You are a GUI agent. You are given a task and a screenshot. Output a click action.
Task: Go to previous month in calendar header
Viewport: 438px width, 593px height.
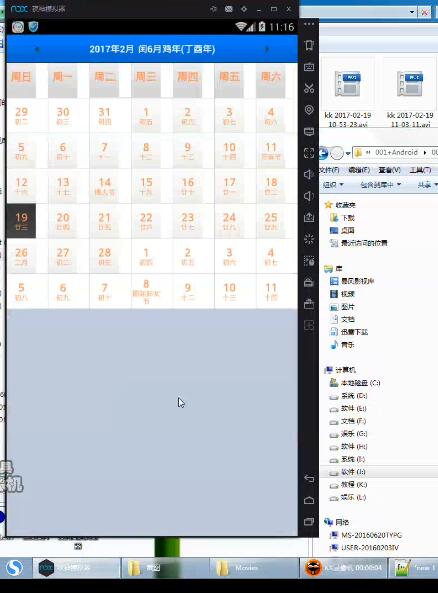tap(37, 49)
